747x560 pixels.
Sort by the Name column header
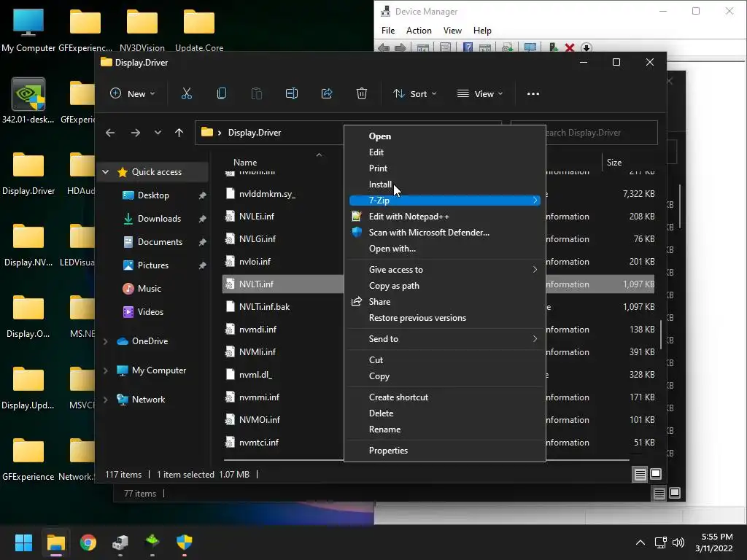point(245,163)
